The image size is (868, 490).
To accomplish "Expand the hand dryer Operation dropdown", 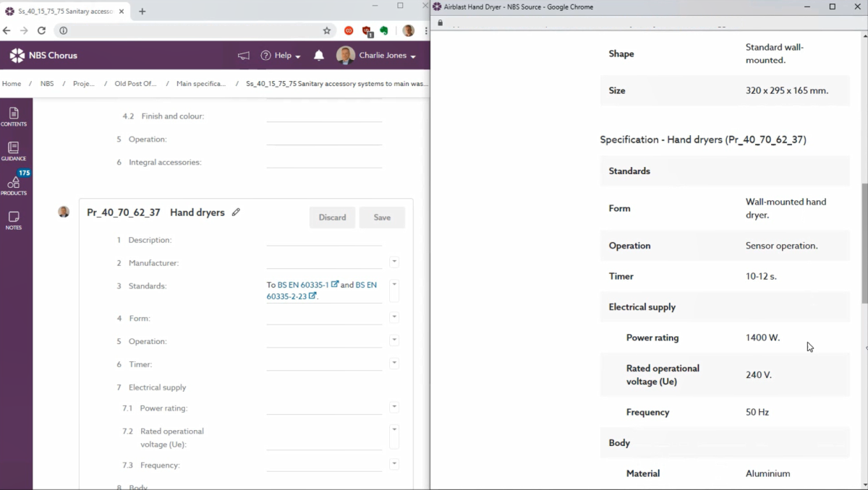I will (394, 340).
